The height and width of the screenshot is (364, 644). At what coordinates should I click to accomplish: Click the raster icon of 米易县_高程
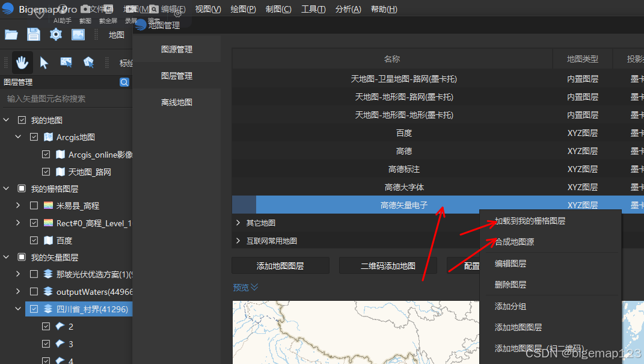(48, 205)
